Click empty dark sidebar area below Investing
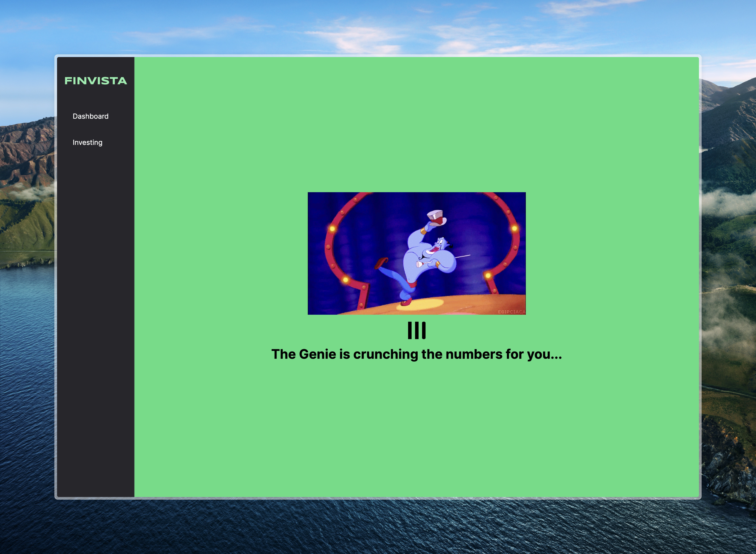 coord(96,302)
